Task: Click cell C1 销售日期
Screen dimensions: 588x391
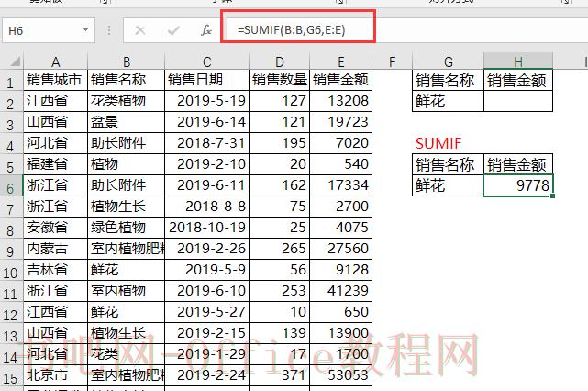Action: coord(206,80)
